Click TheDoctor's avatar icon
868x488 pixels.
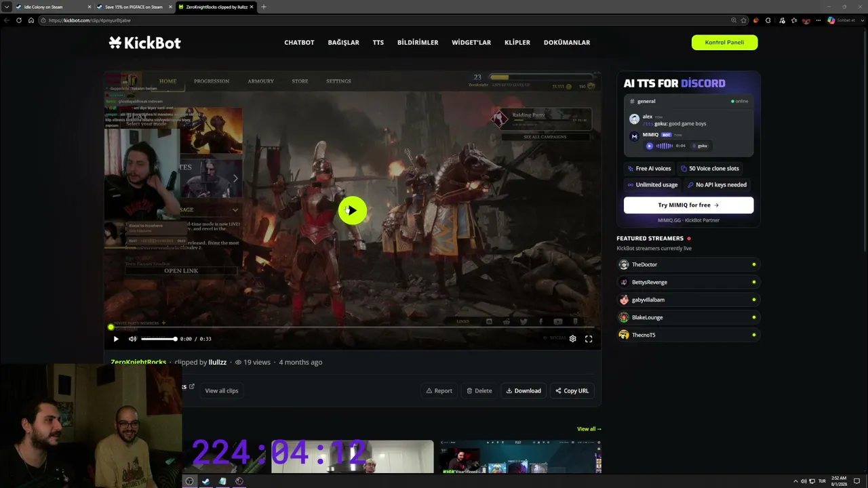click(x=624, y=264)
